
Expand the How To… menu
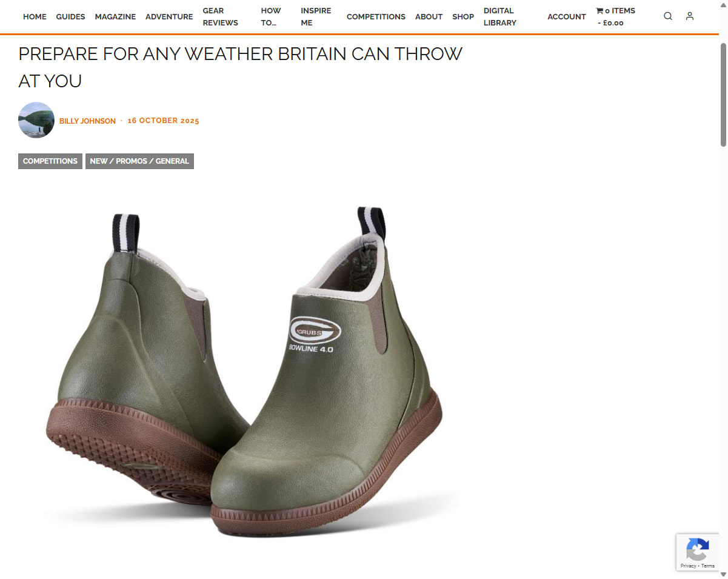coord(271,17)
